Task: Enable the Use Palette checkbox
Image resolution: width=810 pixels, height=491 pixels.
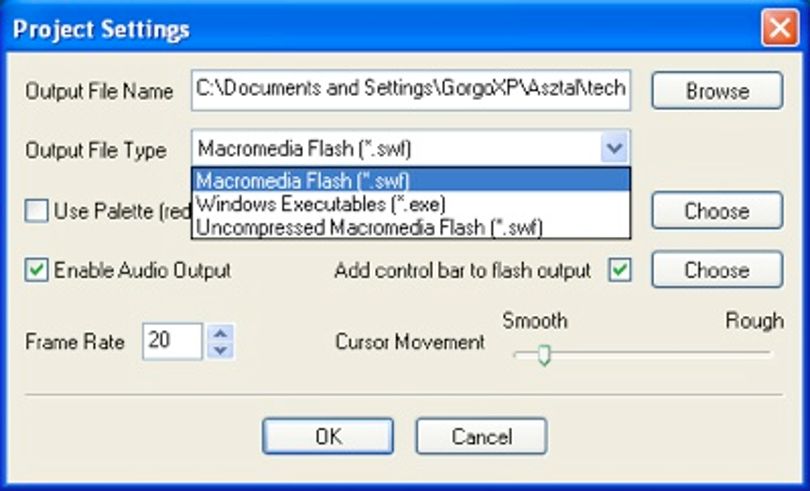Action: (x=37, y=211)
